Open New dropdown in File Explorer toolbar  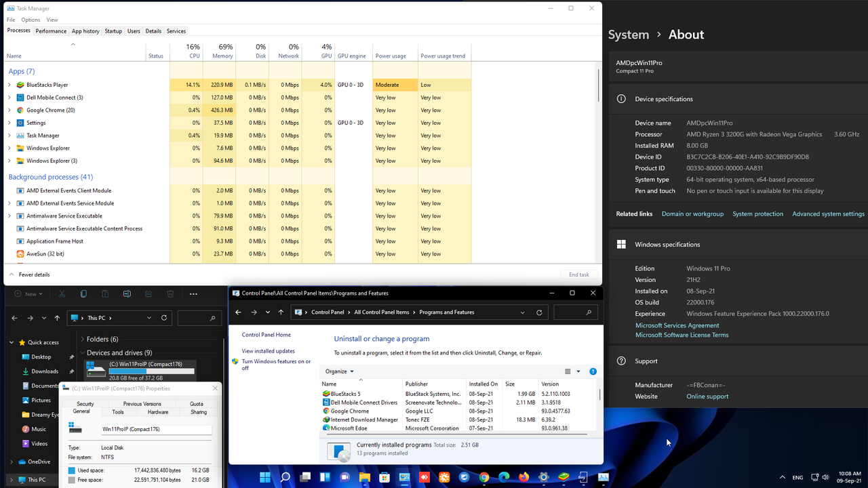pyautogui.click(x=29, y=294)
